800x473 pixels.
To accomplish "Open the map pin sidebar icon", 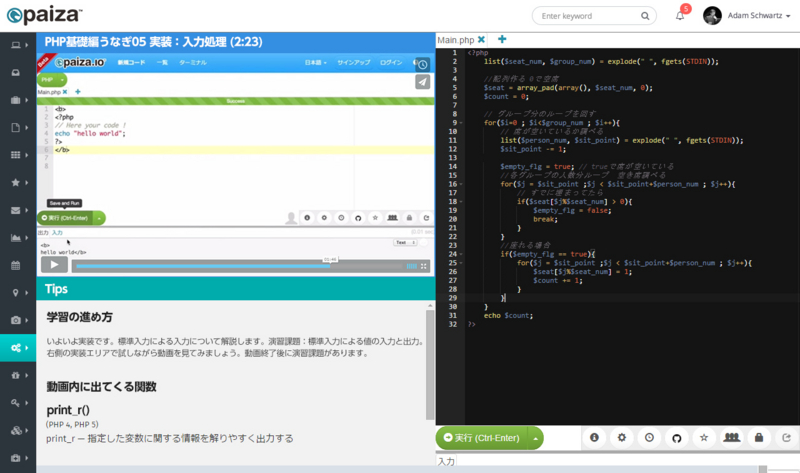I will [16, 293].
